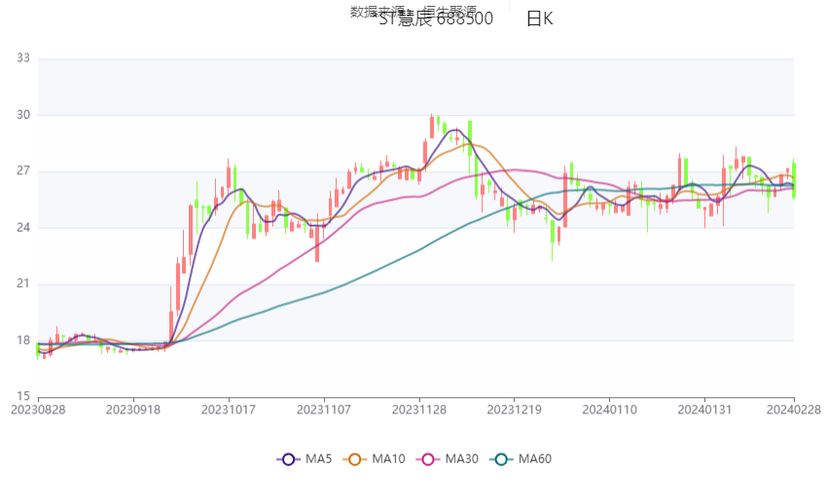Click the 20231128 x-axis date label

pyautogui.click(x=420, y=410)
